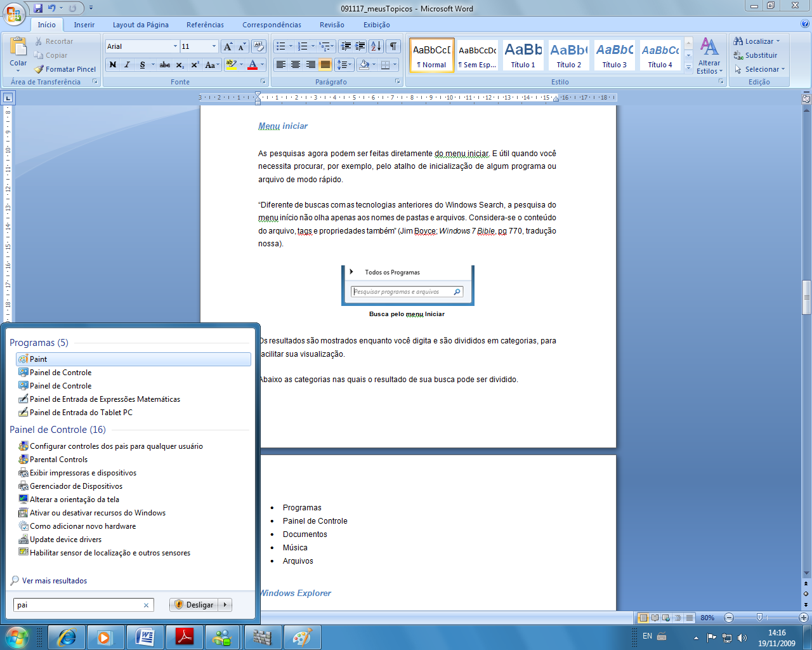
Task: Open Internet Explorer from the taskbar
Action: pyautogui.click(x=67, y=637)
